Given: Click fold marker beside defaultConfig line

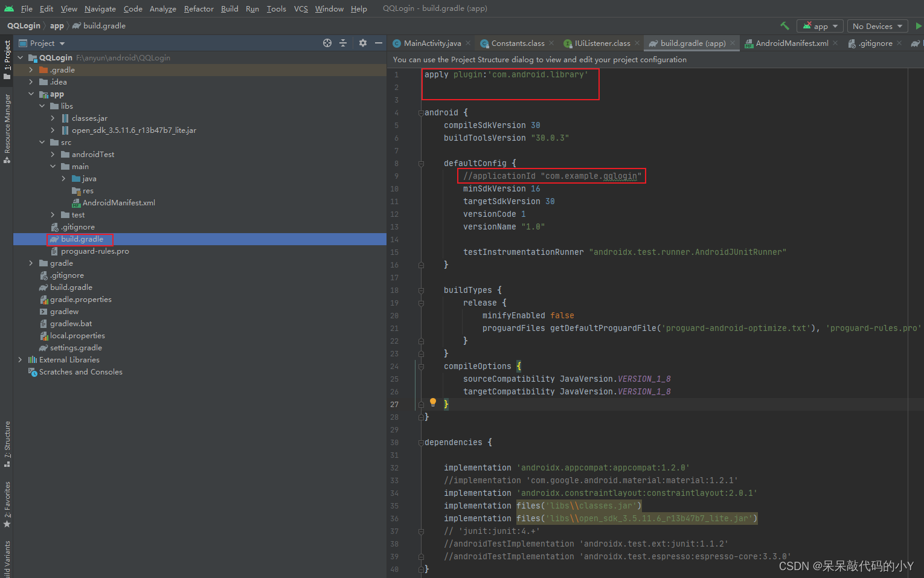Looking at the screenshot, I should click(420, 164).
